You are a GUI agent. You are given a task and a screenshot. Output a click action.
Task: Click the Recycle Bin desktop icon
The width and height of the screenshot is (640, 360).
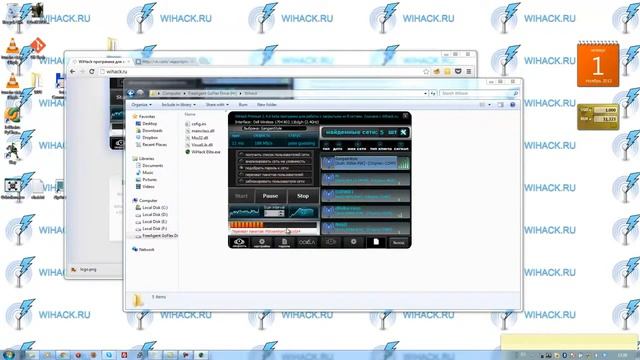(x=12, y=13)
